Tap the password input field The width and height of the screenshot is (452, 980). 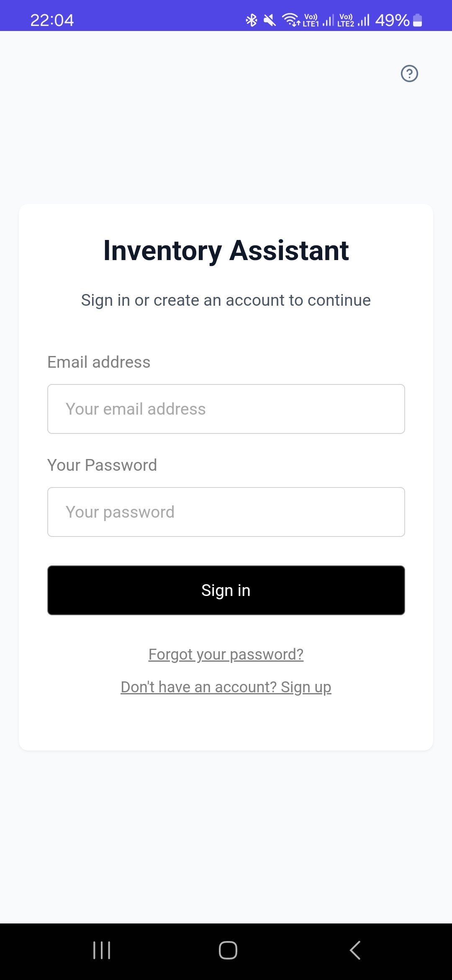coord(226,512)
